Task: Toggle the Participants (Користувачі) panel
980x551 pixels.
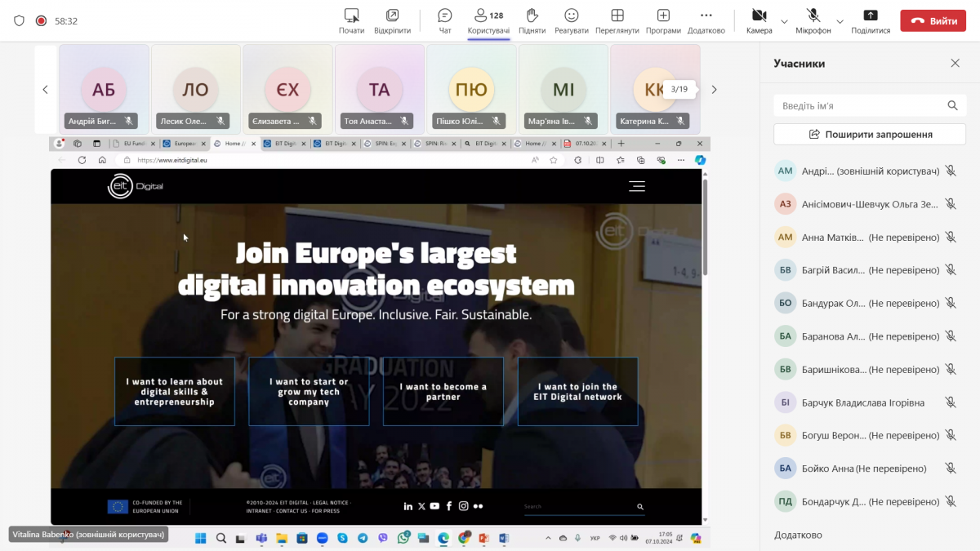Action: (x=488, y=21)
